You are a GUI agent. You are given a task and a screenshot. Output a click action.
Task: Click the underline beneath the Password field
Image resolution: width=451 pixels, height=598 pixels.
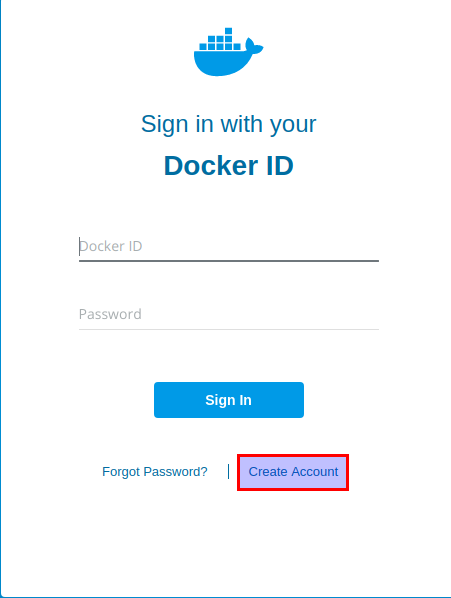(x=229, y=329)
